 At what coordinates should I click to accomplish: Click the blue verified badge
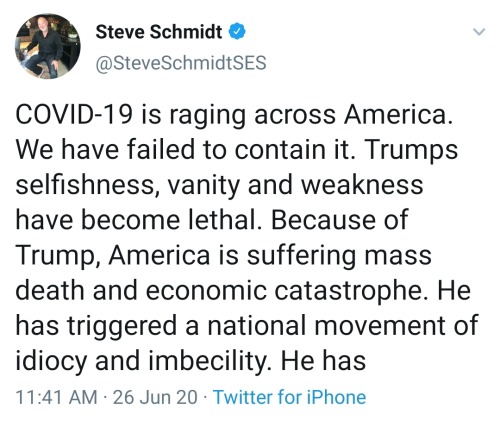[237, 32]
